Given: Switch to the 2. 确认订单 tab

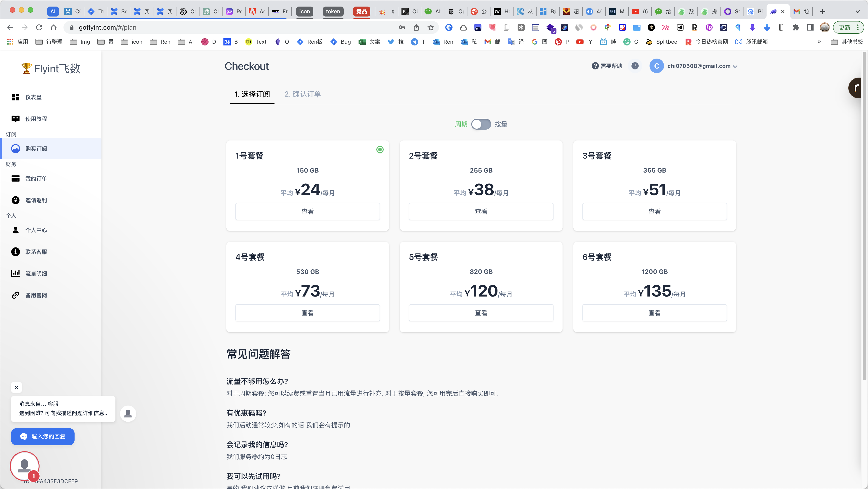Looking at the screenshot, I should [303, 94].
